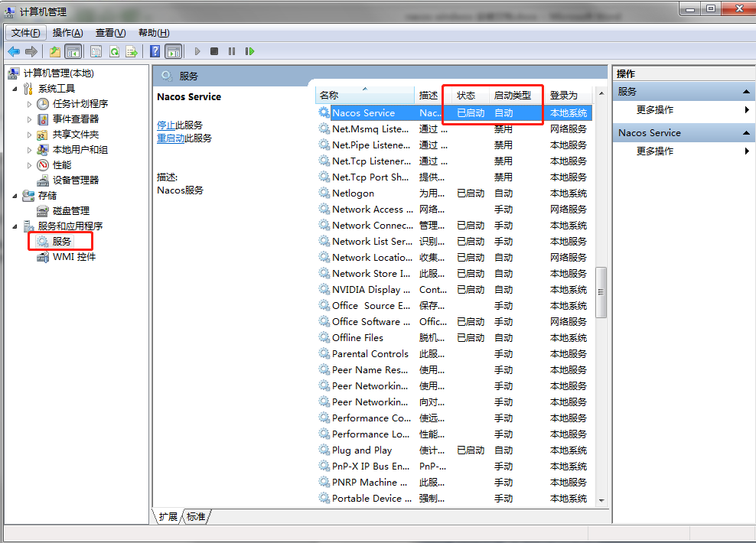Click the Restart Service toolbar icon
The image size is (756, 543).
[x=249, y=51]
